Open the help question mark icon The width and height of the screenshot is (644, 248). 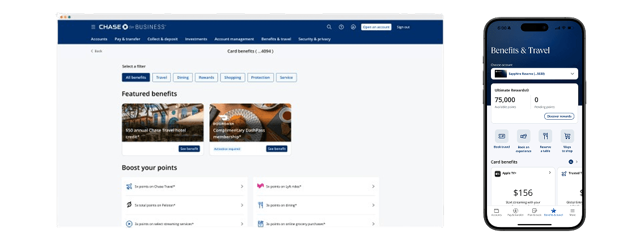[x=341, y=27]
